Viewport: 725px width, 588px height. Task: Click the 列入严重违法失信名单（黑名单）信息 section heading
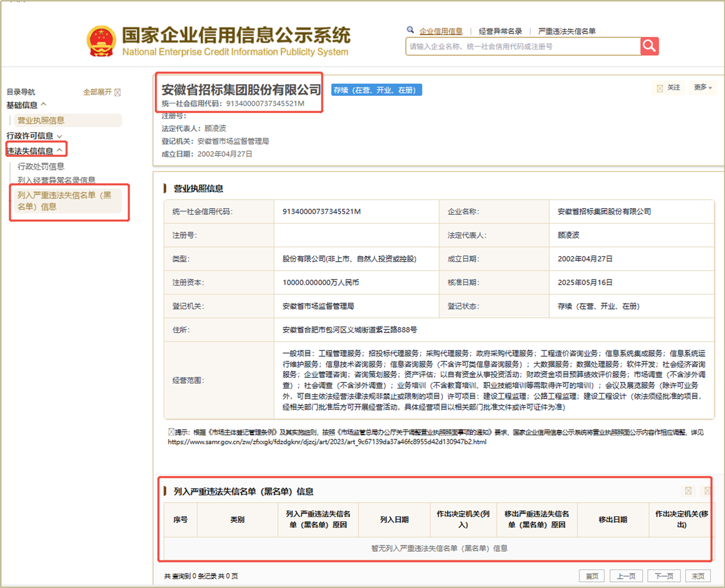click(x=243, y=492)
